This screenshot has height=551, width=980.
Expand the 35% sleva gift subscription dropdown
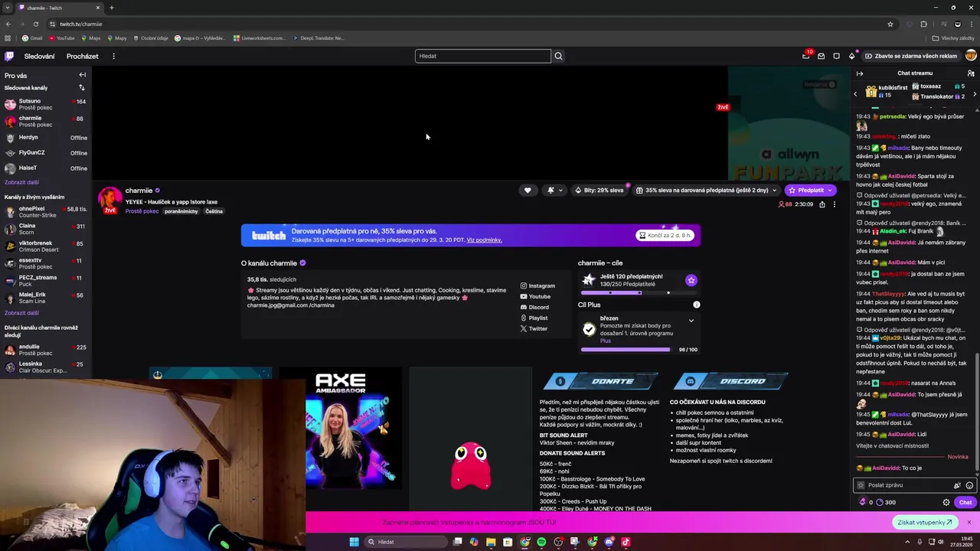(x=775, y=191)
